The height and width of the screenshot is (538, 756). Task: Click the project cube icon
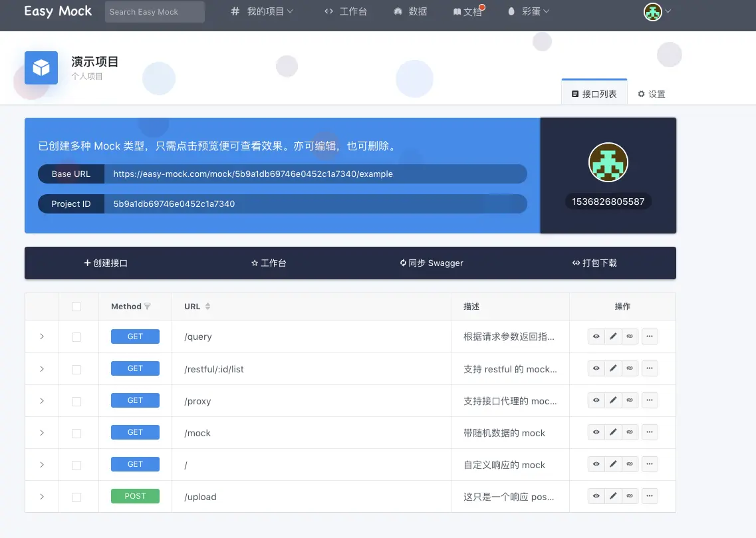[x=41, y=67]
